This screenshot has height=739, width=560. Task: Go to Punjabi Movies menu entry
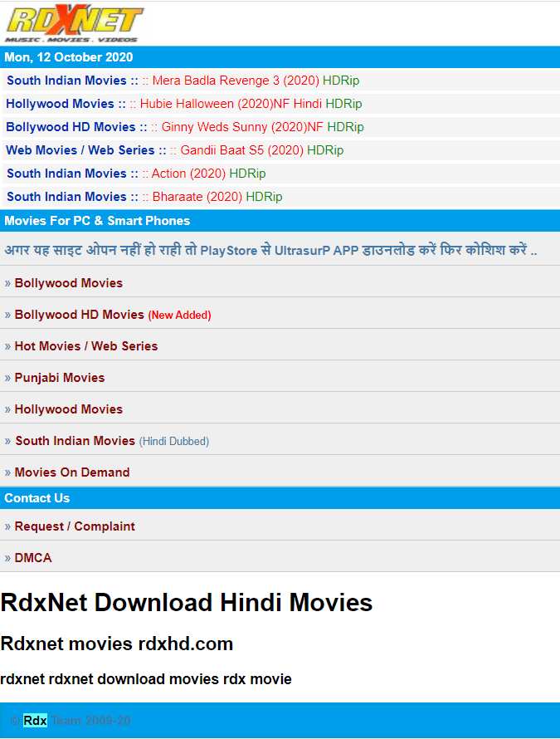(60, 378)
